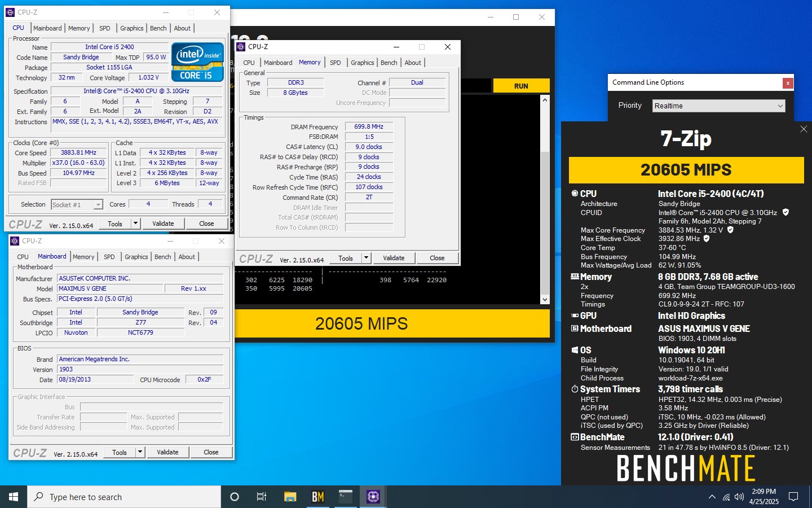Click the BIOS Version value 1903
The height and width of the screenshot is (508, 812).
click(x=140, y=369)
